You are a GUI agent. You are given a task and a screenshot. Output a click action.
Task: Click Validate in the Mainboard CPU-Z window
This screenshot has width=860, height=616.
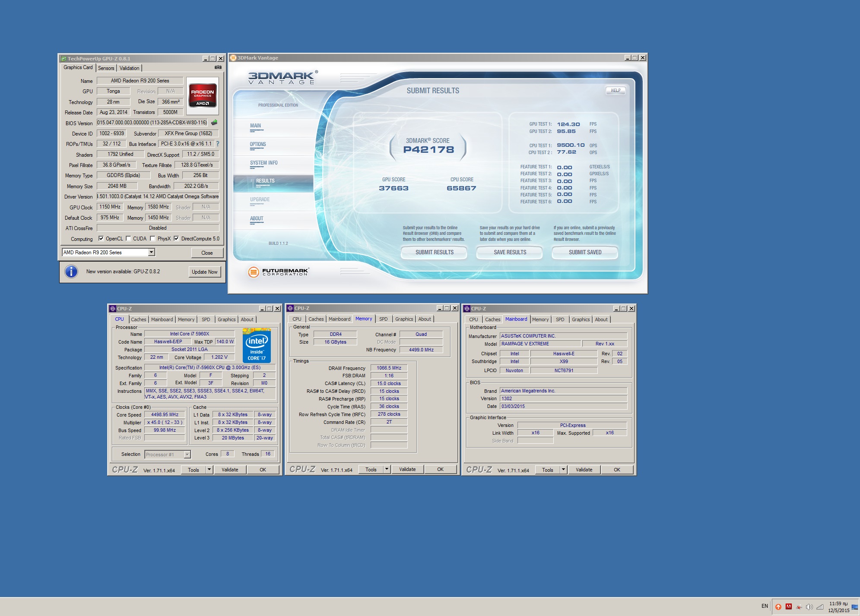[x=584, y=470]
